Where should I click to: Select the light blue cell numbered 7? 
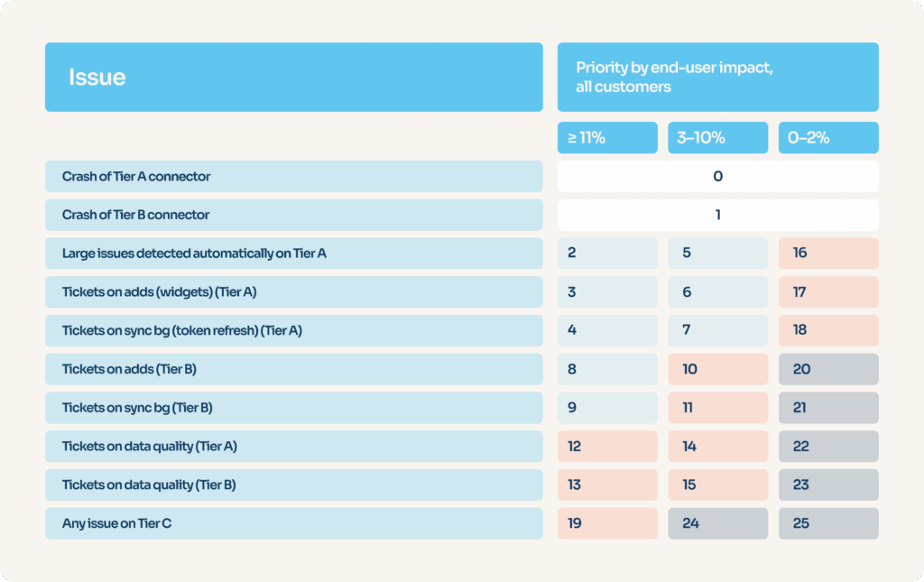pyautogui.click(x=717, y=330)
